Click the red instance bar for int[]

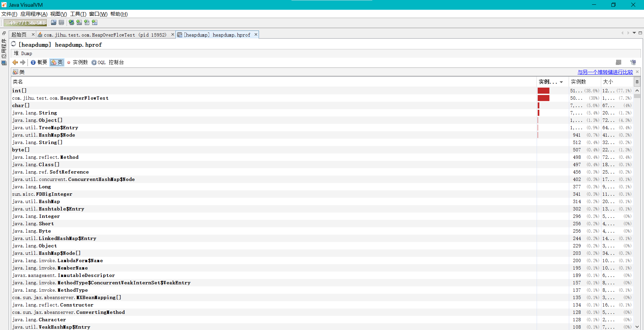[x=543, y=91]
